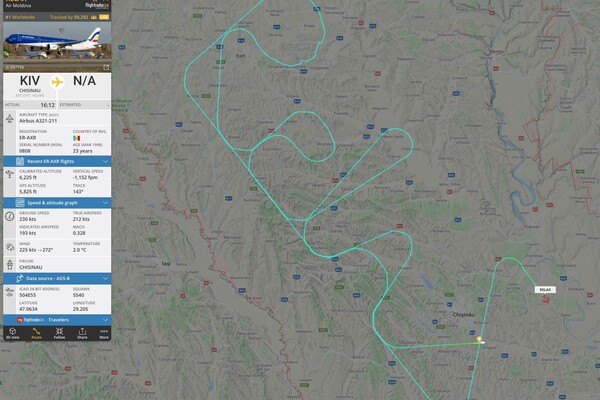
Task: Click the yellow plane icon between airports
Action: [57, 82]
